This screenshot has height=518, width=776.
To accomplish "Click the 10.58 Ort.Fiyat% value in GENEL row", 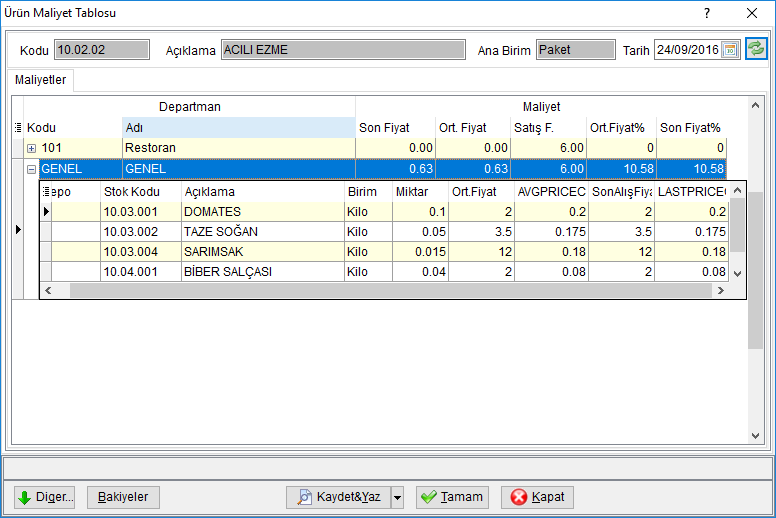I will (622, 169).
